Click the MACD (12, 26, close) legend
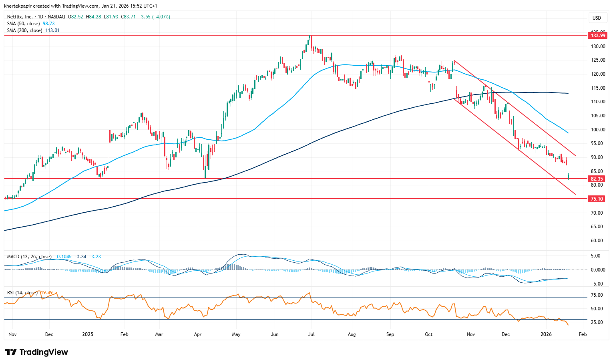 29,257
